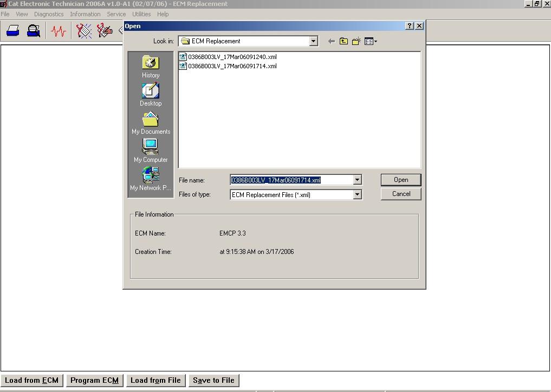Viewport: 551px width, 392px height.
Task: Click the stethoscope logged diagnostic codes icon
Action: pyautogui.click(x=105, y=31)
